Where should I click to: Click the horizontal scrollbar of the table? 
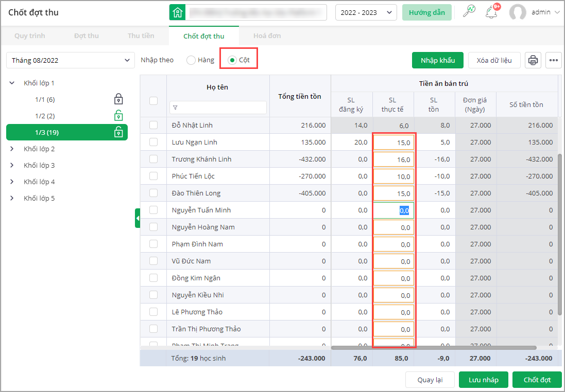click(434, 348)
